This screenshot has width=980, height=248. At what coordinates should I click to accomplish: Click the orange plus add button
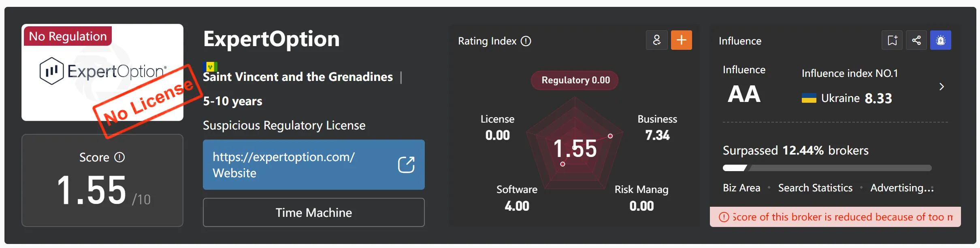tap(682, 40)
